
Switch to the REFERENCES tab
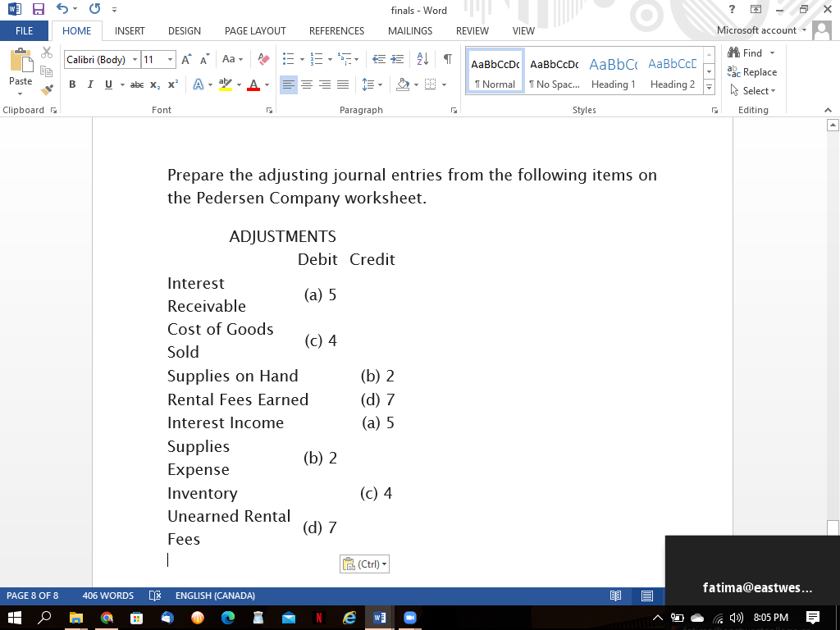point(336,31)
